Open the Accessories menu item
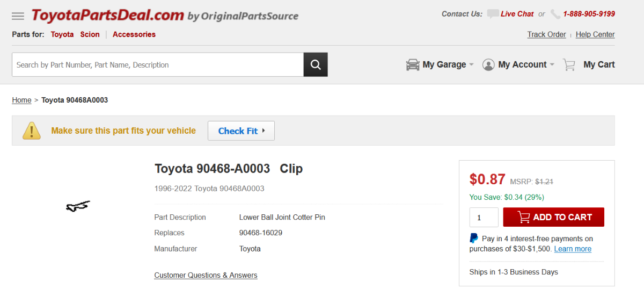Image resolution: width=644 pixels, height=296 pixels. [134, 34]
